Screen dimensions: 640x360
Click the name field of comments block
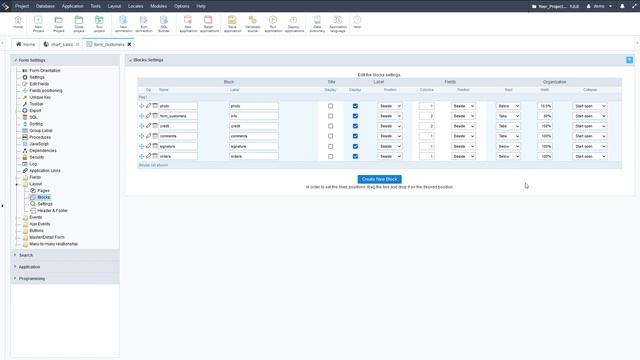click(x=178, y=136)
